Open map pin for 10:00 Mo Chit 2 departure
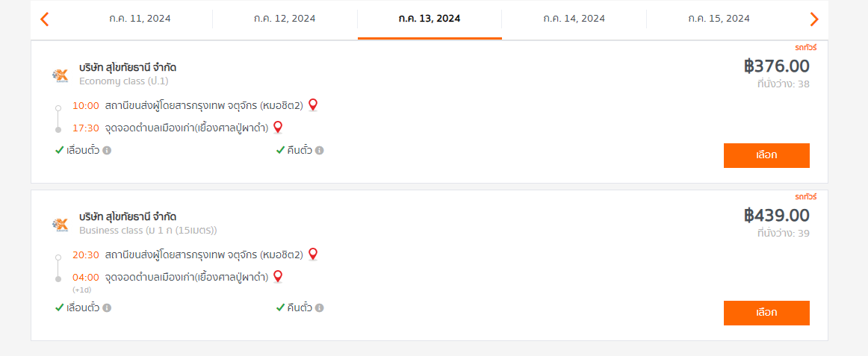 pyautogui.click(x=313, y=105)
